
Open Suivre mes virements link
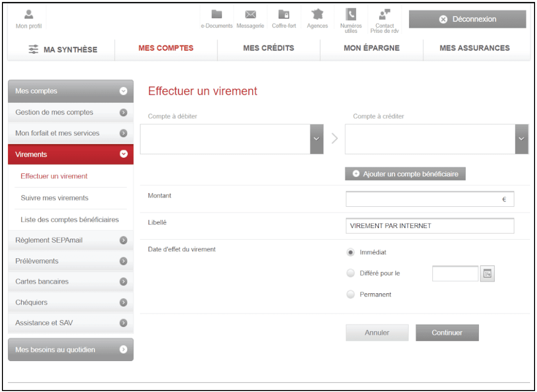tap(55, 197)
